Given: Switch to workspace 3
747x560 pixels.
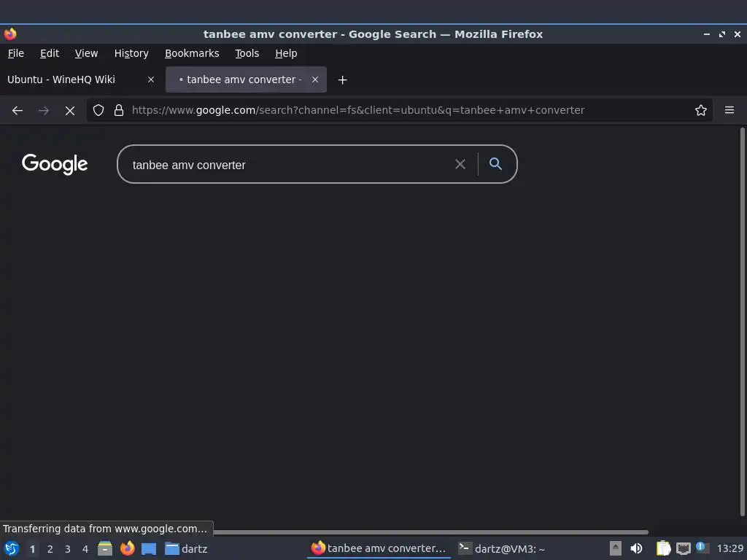Looking at the screenshot, I should [68, 549].
